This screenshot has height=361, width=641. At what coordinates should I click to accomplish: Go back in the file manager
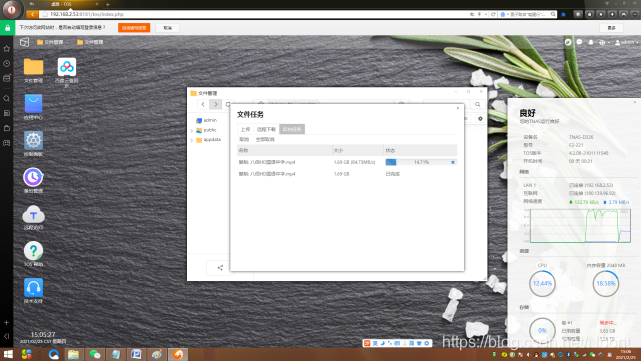[x=203, y=104]
